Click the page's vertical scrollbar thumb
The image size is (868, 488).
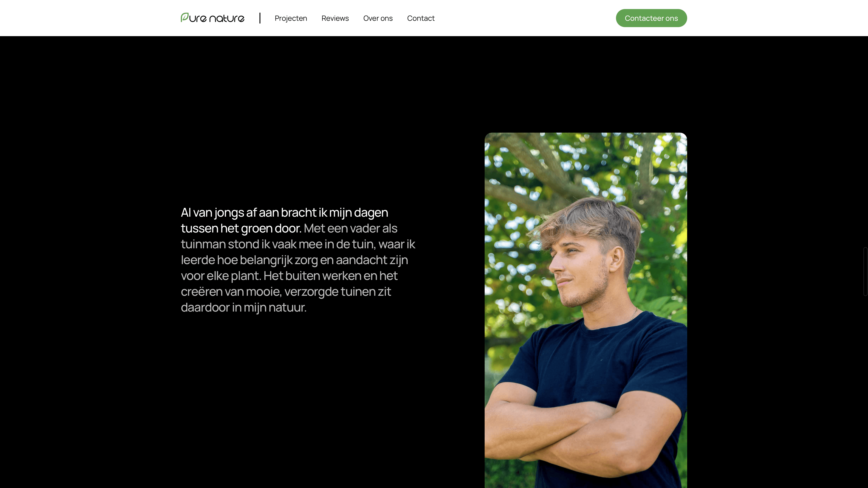click(865, 271)
